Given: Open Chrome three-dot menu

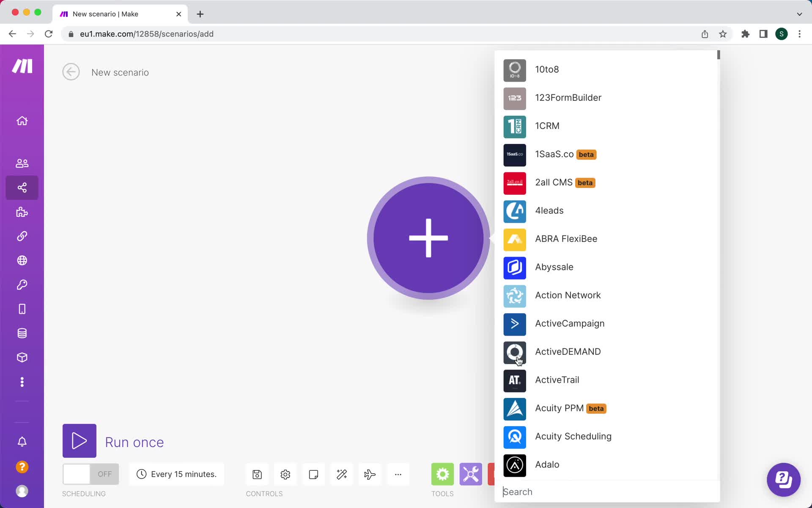Looking at the screenshot, I should click(x=799, y=34).
